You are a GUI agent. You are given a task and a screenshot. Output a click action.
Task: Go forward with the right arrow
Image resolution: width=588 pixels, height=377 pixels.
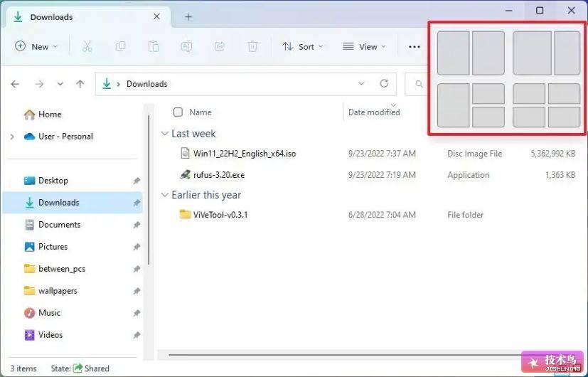coord(39,84)
